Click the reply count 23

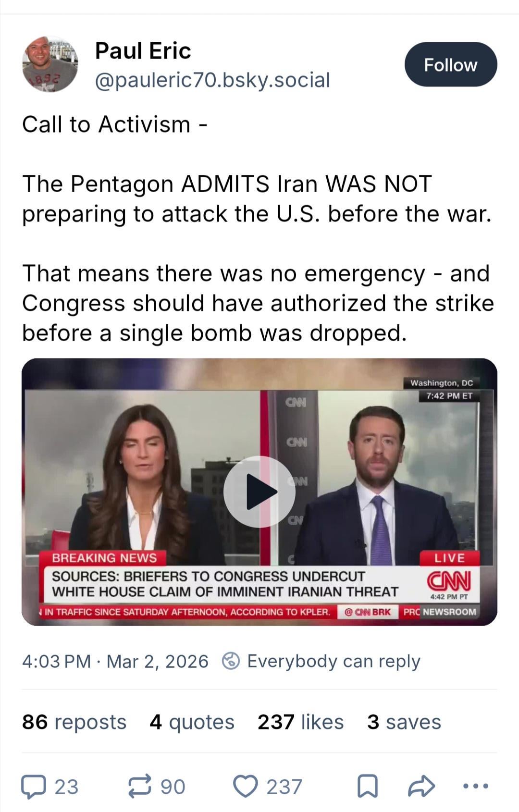(x=66, y=787)
